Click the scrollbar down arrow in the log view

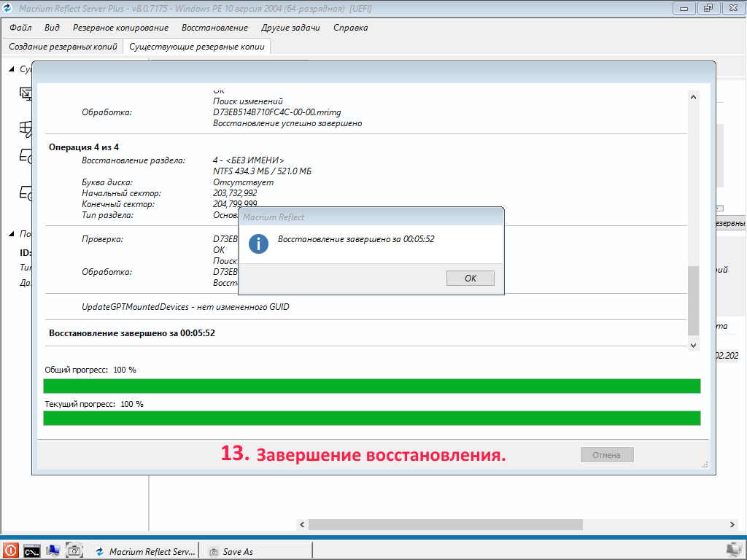click(x=693, y=344)
